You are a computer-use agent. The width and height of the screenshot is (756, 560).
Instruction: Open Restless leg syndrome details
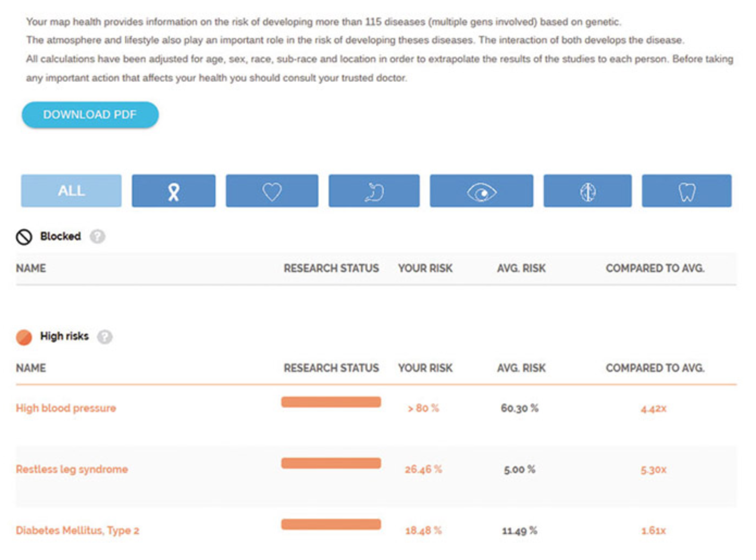tap(72, 469)
